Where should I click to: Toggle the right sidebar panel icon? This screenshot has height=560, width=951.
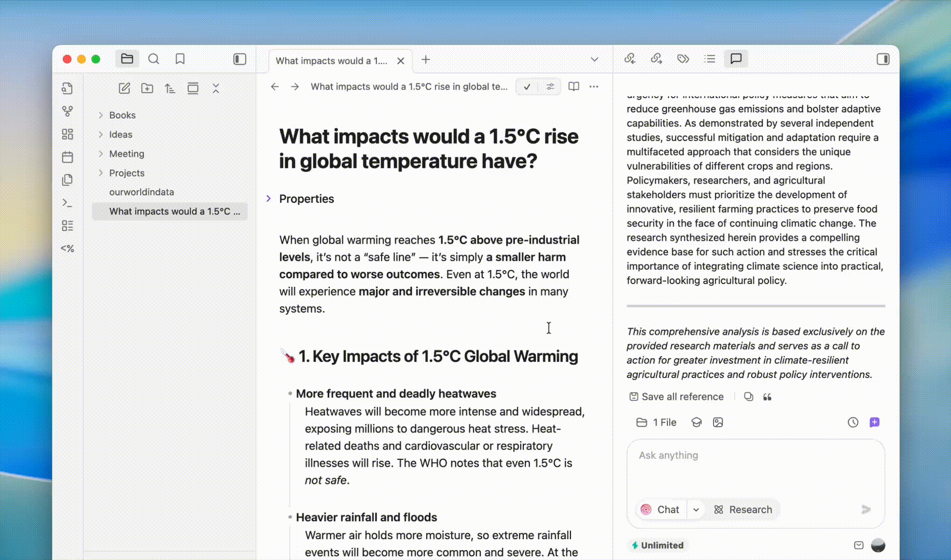[x=883, y=59]
